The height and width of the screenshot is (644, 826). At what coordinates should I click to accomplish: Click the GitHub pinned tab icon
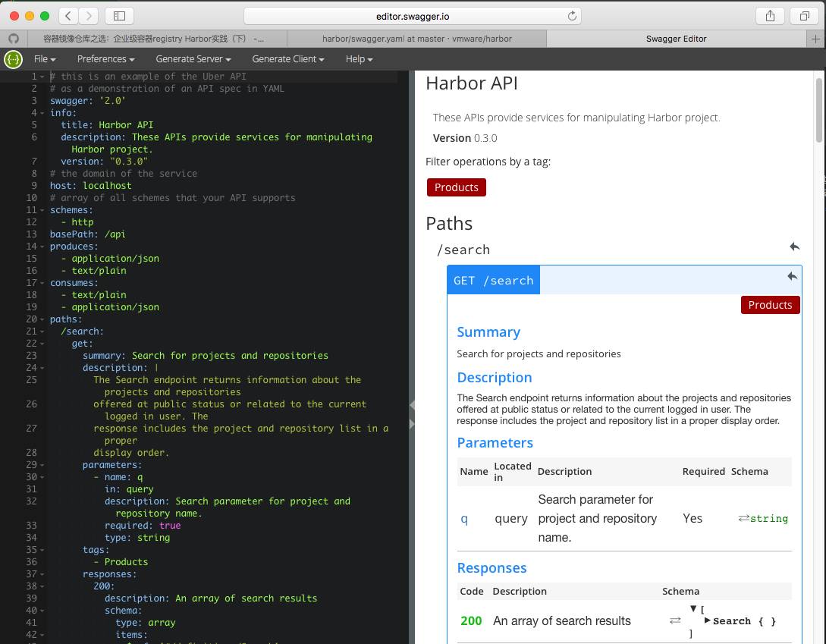(x=13, y=39)
